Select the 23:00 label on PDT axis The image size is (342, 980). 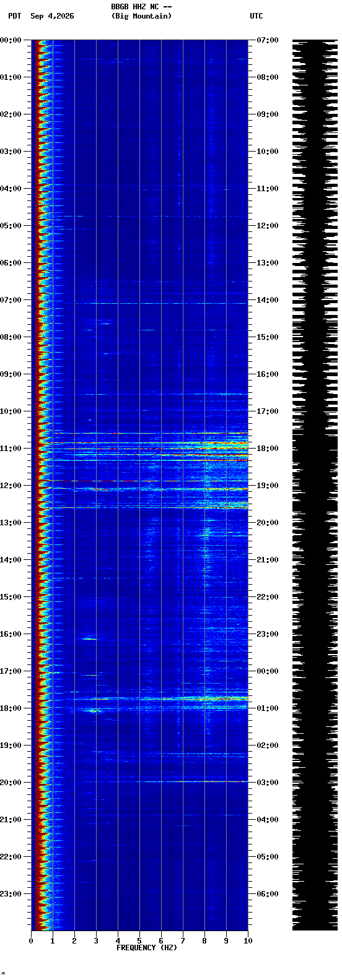point(11,894)
